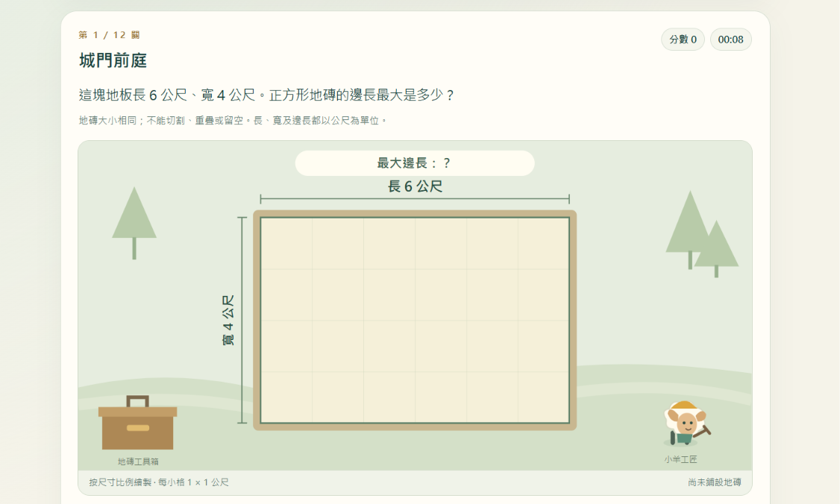
Task: Click the 第 1 / 12 關 level indicator
Action: [109, 35]
